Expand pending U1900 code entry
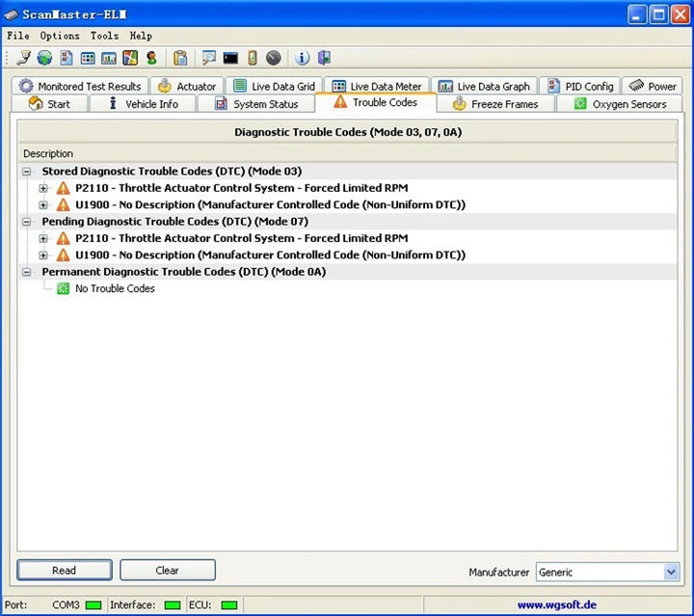 click(43, 255)
